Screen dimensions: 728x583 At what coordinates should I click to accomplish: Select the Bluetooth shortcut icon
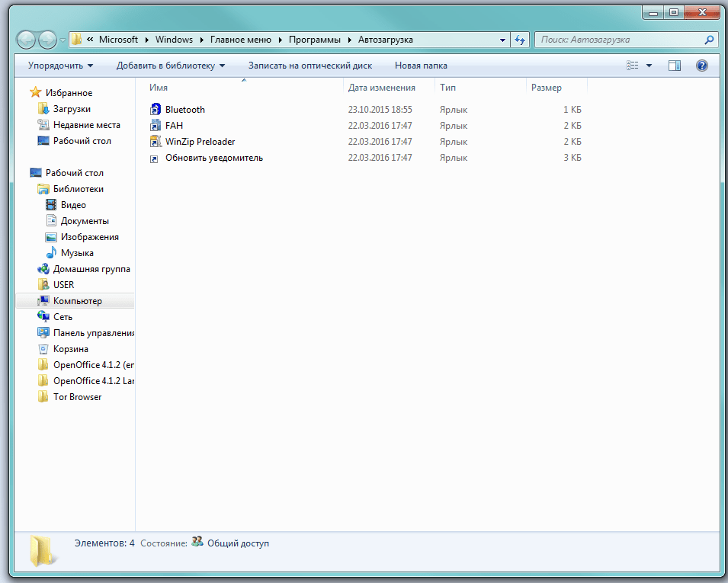click(156, 110)
